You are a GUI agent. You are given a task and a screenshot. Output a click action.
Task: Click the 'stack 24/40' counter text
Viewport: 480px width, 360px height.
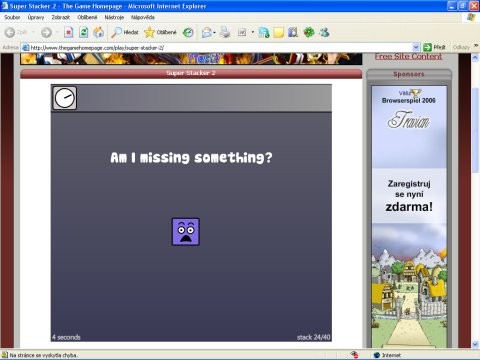[314, 337]
